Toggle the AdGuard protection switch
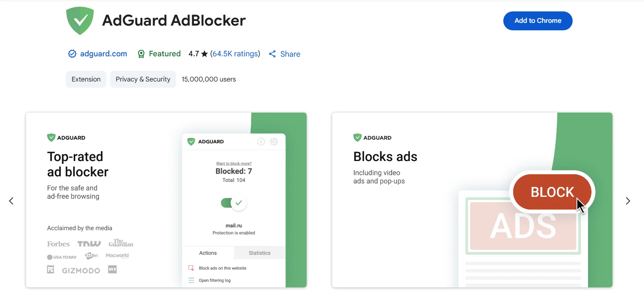Viewport: 644px width, 298px height. 234,203
